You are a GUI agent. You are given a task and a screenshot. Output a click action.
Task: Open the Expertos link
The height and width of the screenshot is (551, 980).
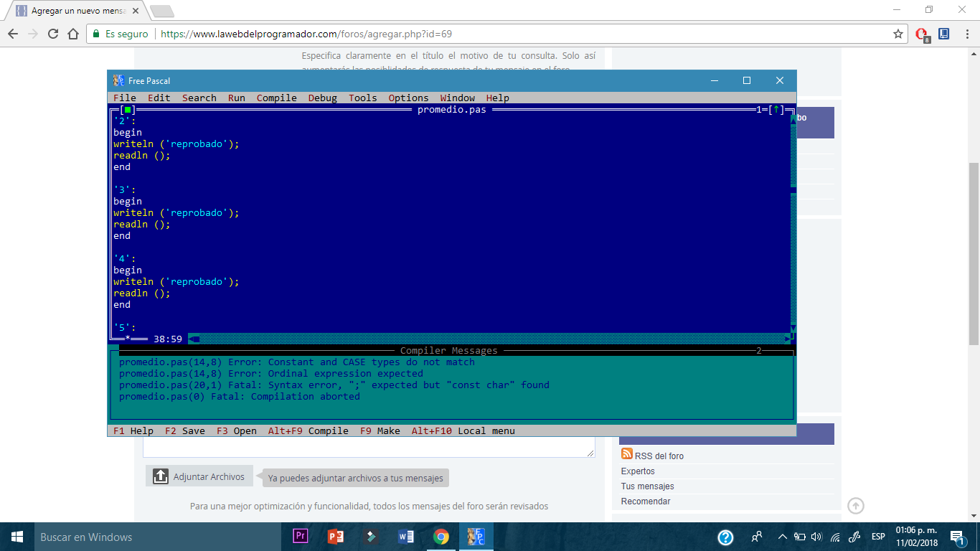click(x=638, y=471)
